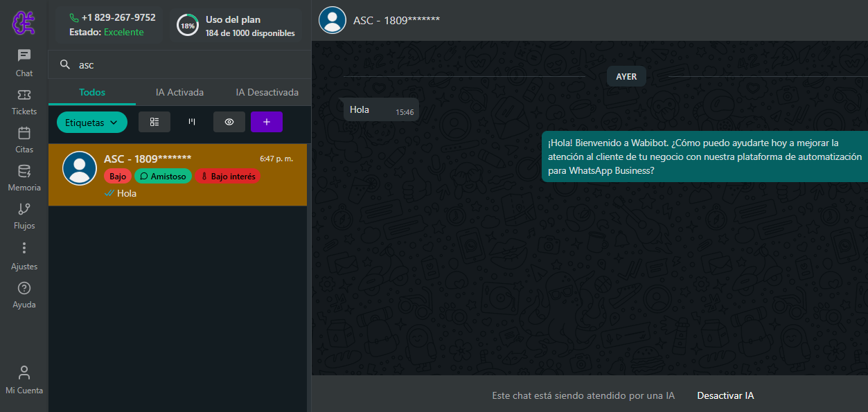
Task: Switch to the IA Desactivada tab
Action: pyautogui.click(x=267, y=92)
